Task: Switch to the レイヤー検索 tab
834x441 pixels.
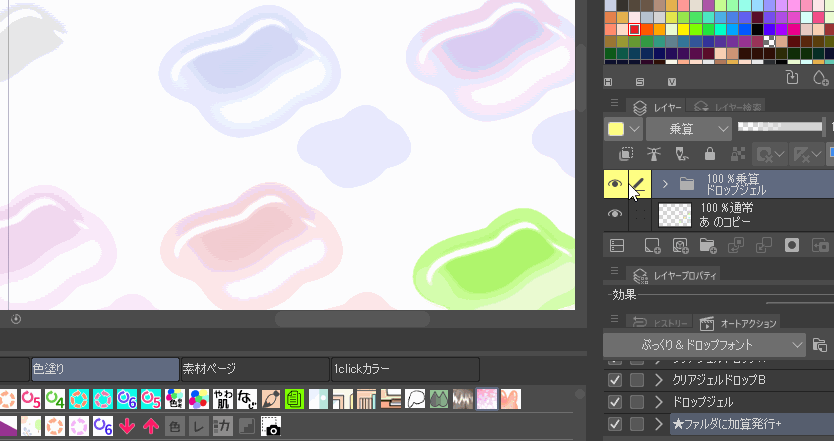Action: 729,106
